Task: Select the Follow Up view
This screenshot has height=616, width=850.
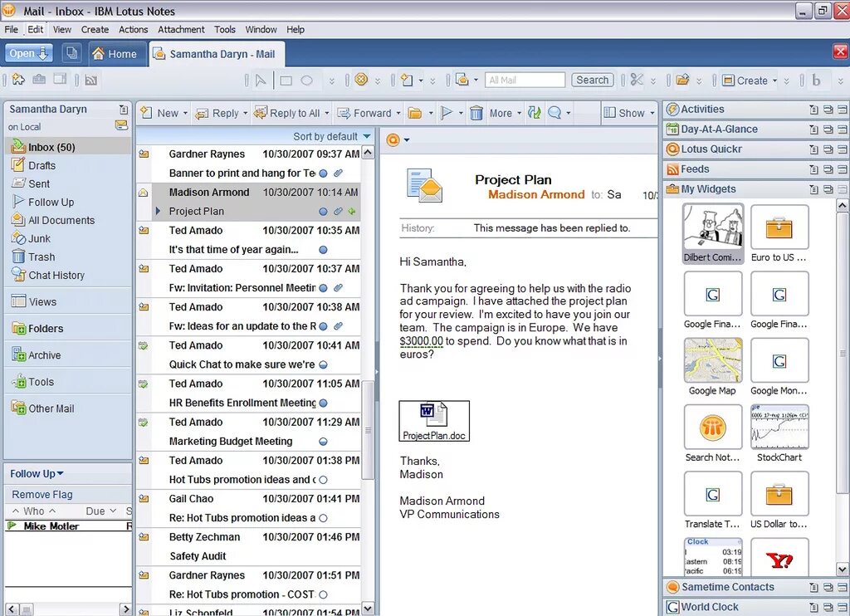Action: (51, 203)
